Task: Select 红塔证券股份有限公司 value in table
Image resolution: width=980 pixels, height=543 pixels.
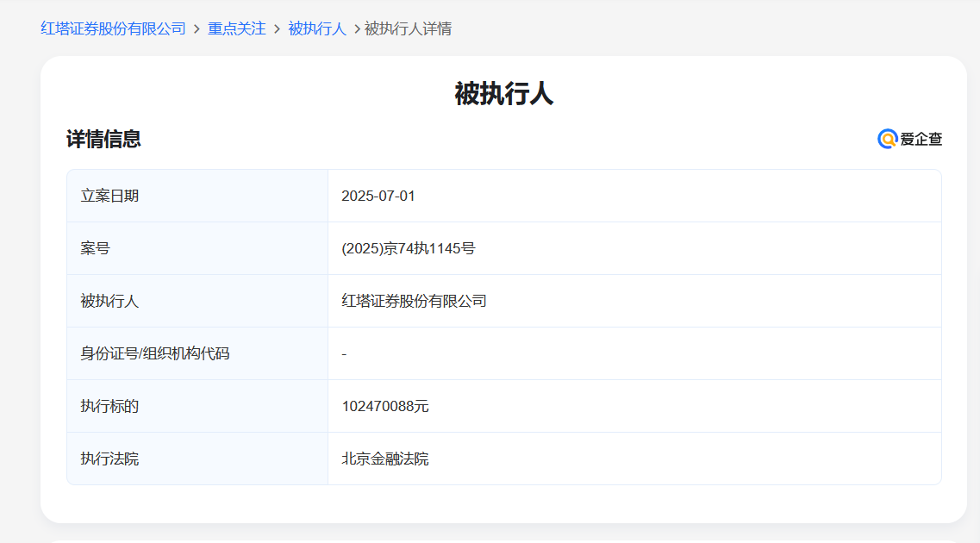Action: (414, 301)
